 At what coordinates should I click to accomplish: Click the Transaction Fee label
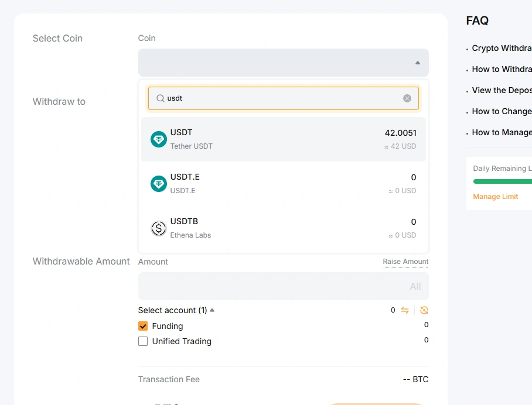pos(169,379)
